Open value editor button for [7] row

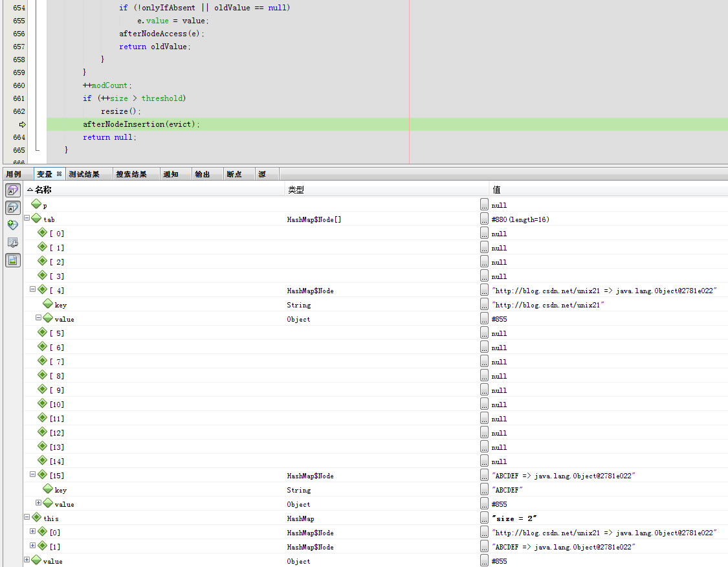tap(484, 361)
